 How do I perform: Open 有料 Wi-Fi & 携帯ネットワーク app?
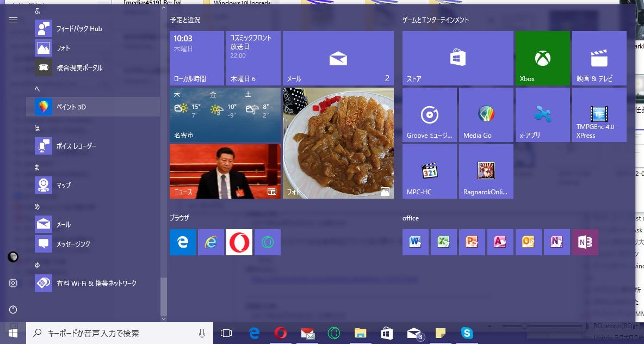click(x=93, y=283)
